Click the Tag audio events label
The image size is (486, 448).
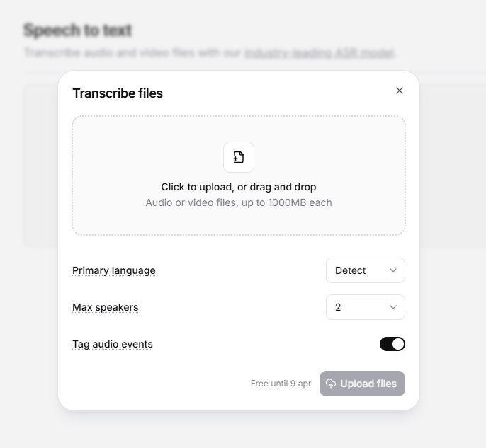pyautogui.click(x=113, y=344)
